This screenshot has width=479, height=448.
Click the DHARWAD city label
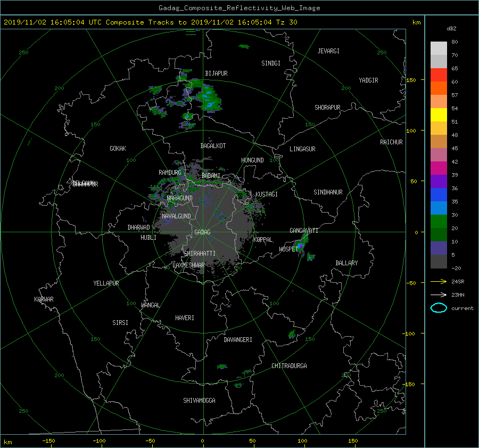point(138,227)
